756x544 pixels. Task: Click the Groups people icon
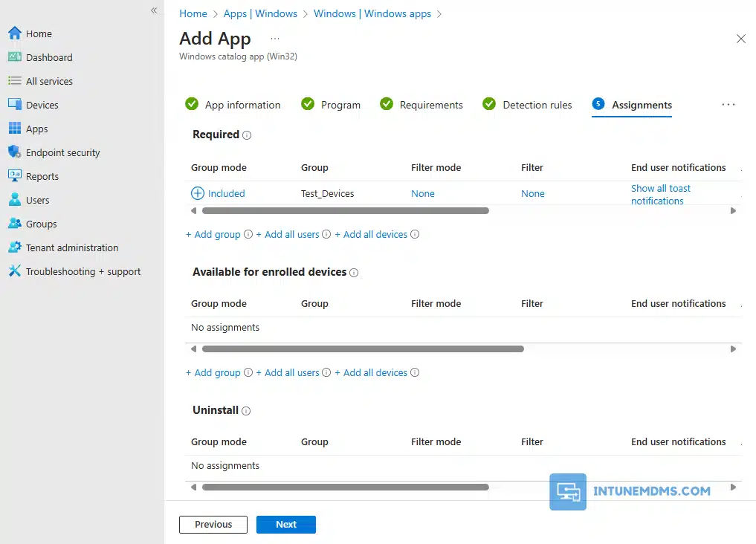[15, 223]
